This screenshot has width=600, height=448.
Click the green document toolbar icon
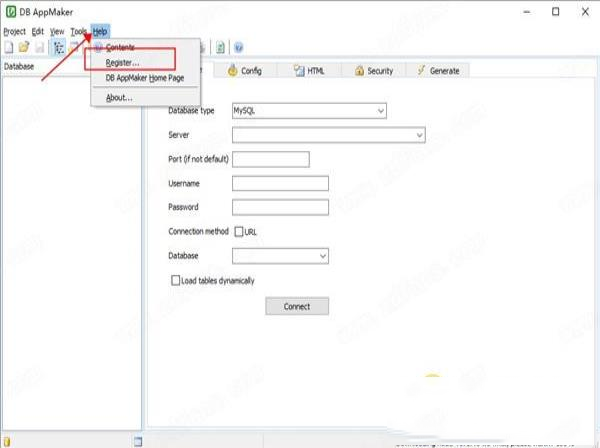(x=220, y=47)
